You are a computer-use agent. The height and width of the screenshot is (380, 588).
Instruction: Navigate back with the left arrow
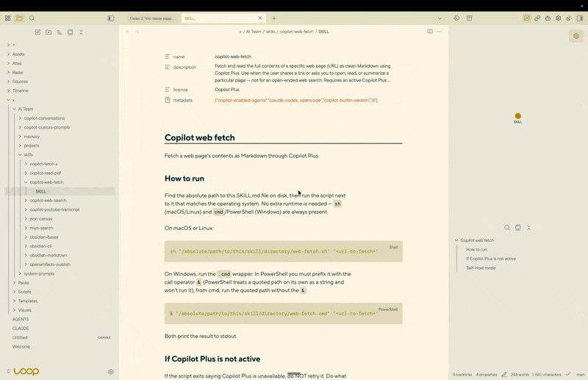[127, 32]
